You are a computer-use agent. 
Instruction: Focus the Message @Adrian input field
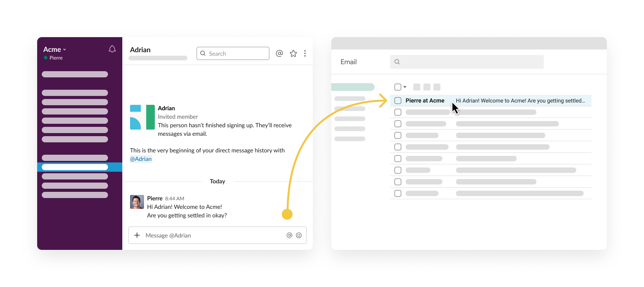[x=218, y=235]
